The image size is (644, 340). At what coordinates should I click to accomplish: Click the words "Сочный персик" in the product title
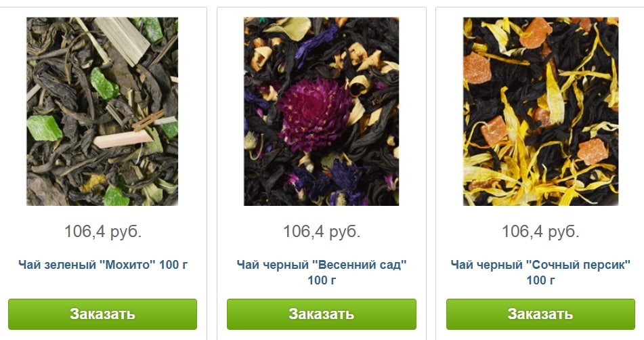578,264
